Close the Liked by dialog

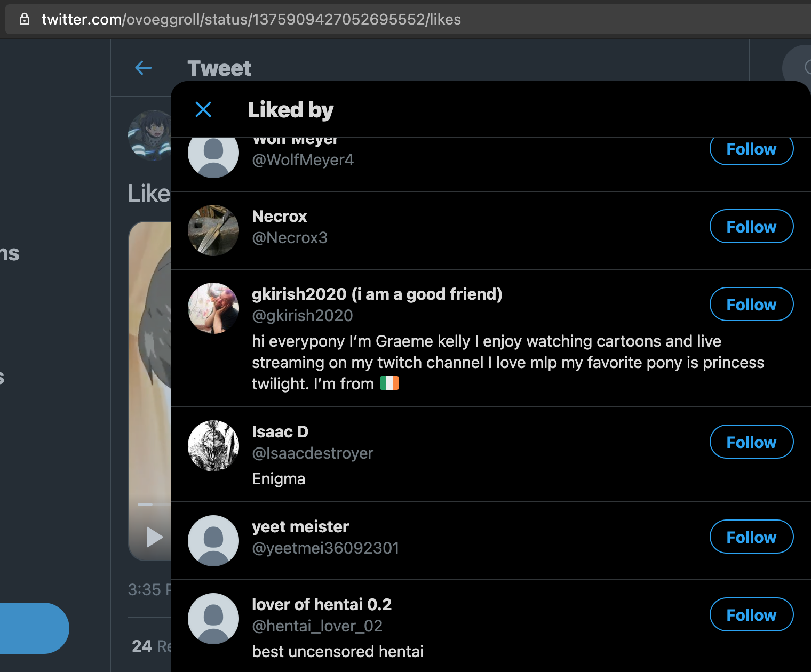203,109
